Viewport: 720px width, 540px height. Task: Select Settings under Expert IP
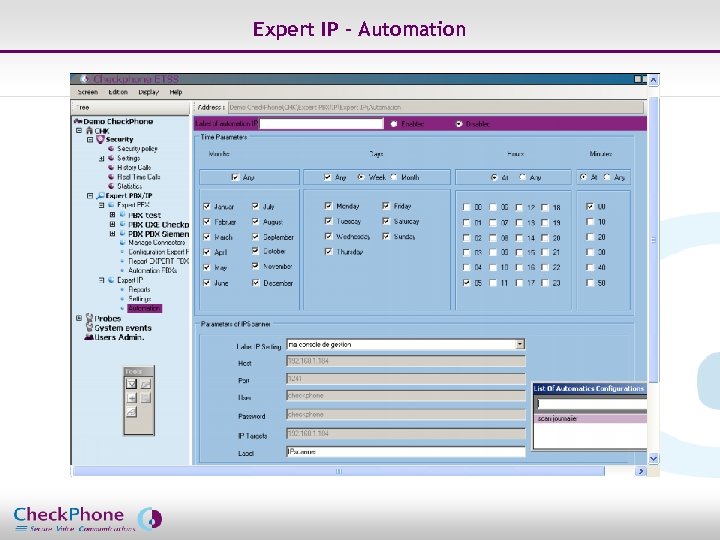click(x=140, y=299)
